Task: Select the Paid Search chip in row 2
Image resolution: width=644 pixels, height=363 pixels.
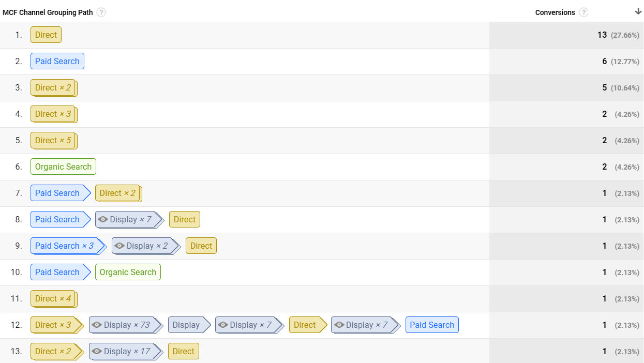Action: point(57,62)
